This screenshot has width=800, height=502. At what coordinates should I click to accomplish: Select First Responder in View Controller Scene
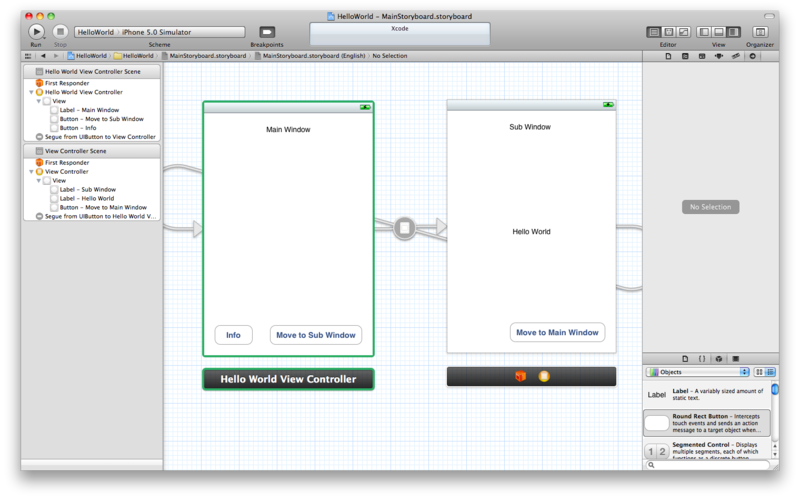[x=62, y=163]
